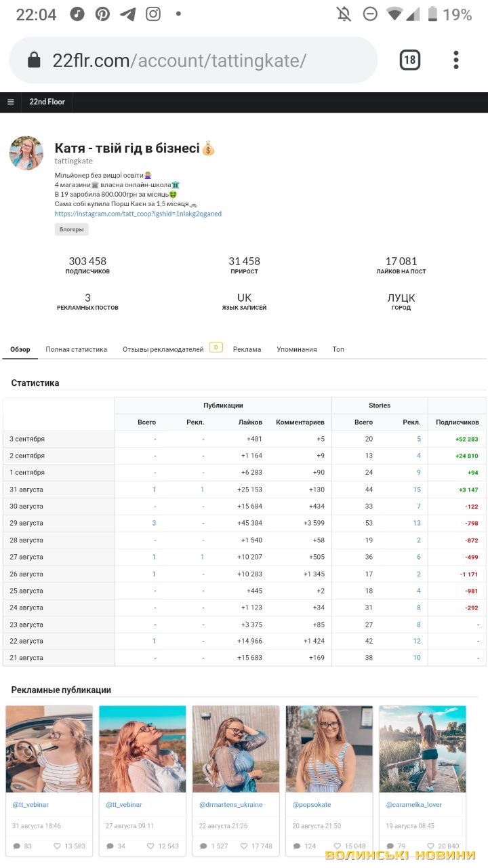Open the @caramelka_lover ad post thumbnail
The height and width of the screenshot is (868, 488).
tap(422, 749)
